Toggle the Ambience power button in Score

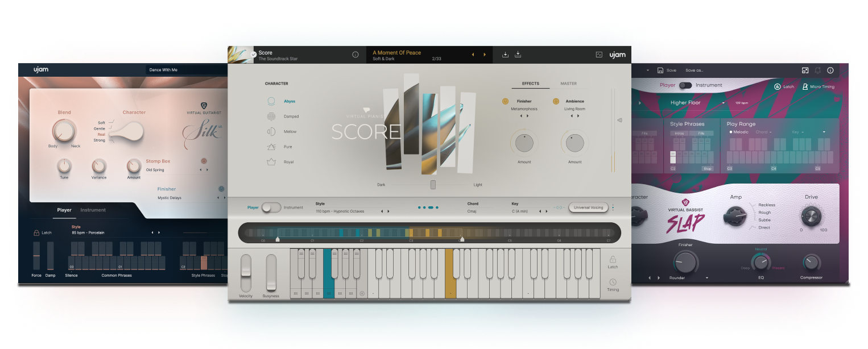click(x=556, y=101)
